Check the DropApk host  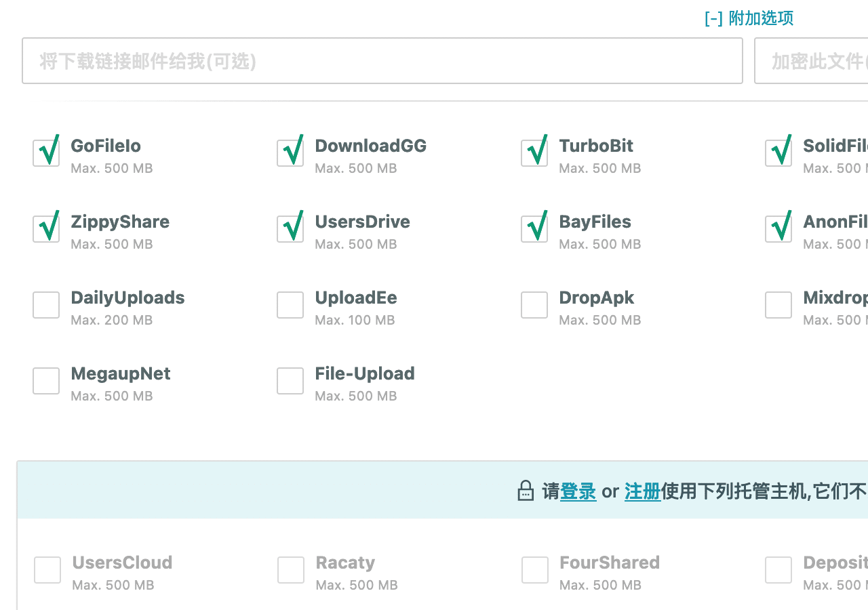534,305
